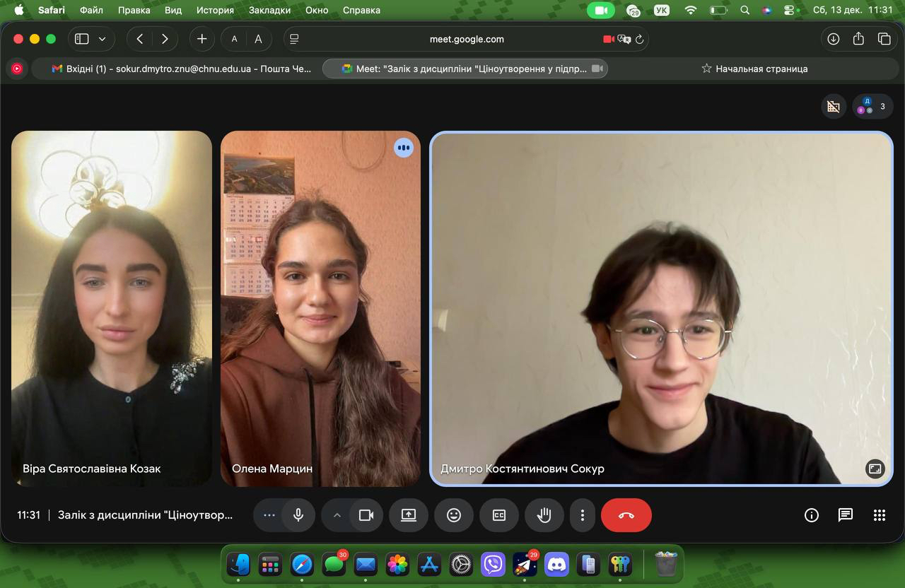
Task: Leave the call with red hang-up button
Action: pyautogui.click(x=626, y=515)
